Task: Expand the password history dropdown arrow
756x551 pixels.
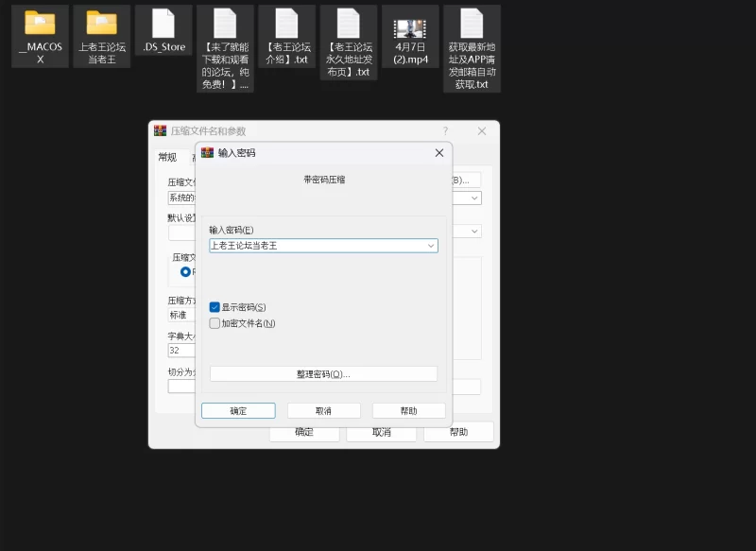Action: pyautogui.click(x=431, y=246)
